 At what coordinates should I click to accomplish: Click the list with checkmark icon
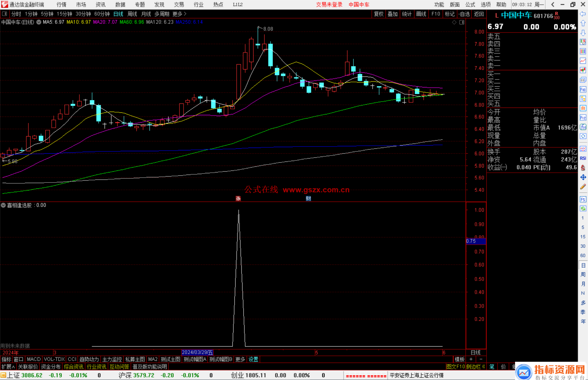583,42
